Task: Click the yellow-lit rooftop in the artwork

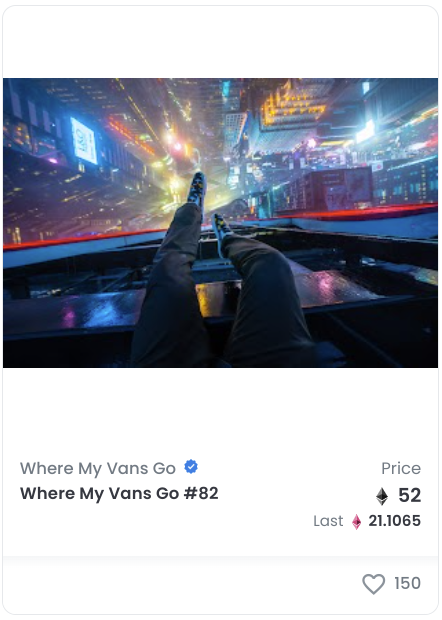Action: 293,104
